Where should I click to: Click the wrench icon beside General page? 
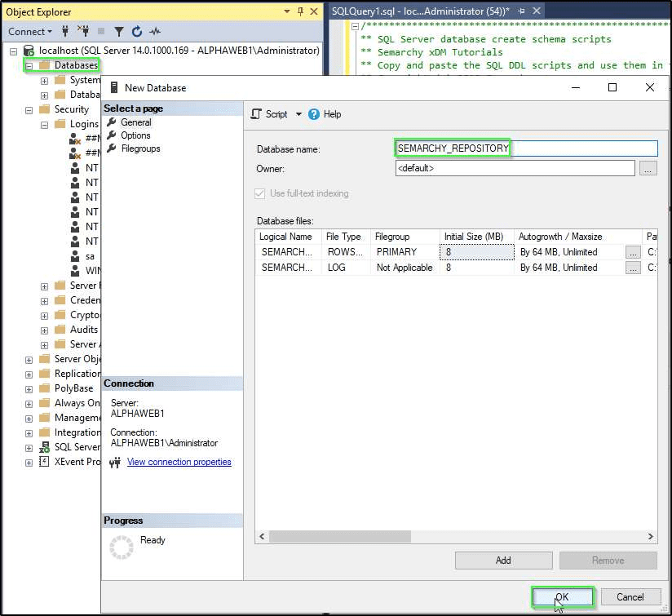point(112,122)
